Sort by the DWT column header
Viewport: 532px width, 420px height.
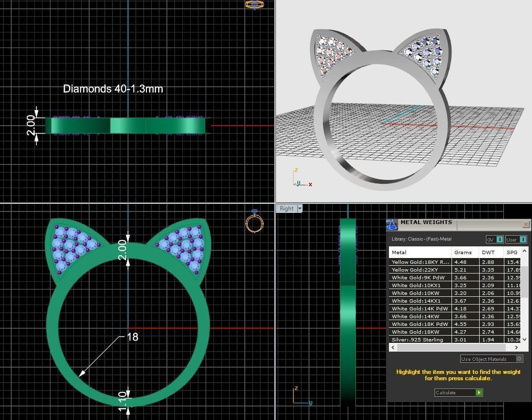point(491,252)
